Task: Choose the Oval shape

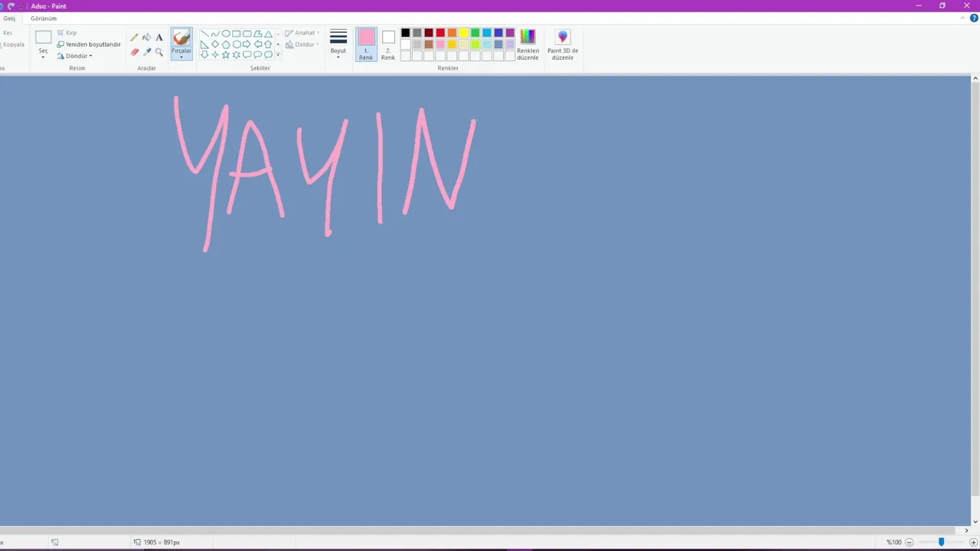Action: [226, 34]
